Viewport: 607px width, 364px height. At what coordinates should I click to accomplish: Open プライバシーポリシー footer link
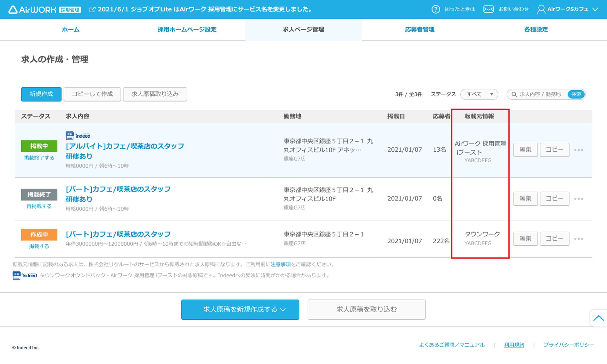(569, 345)
